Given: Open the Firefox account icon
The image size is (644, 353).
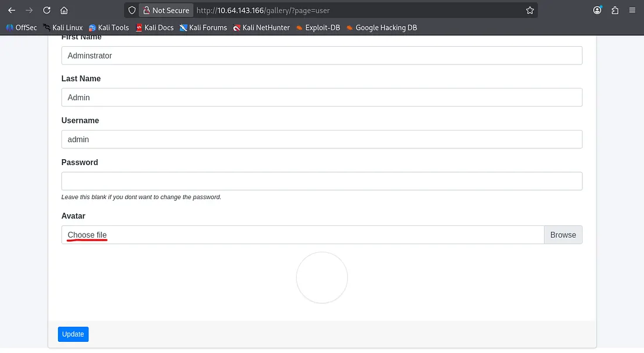Looking at the screenshot, I should click(597, 11).
